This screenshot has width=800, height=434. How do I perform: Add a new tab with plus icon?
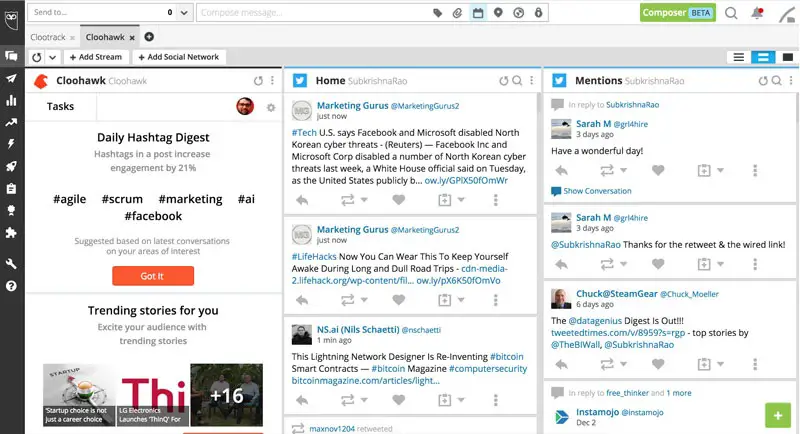click(149, 37)
